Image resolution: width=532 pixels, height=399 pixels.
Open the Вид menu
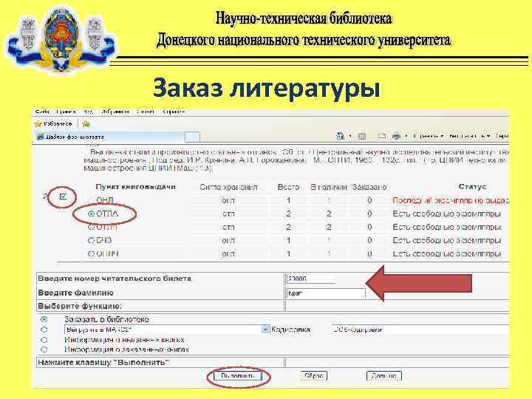pos(89,112)
